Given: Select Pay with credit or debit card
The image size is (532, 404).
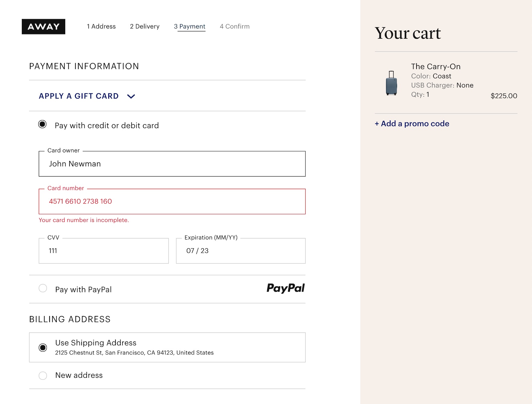Looking at the screenshot, I should pyautogui.click(x=43, y=124).
